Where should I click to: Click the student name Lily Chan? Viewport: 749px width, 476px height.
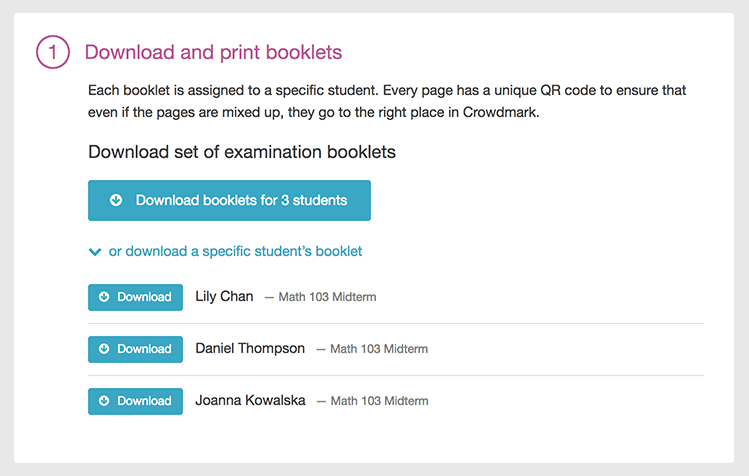point(225,296)
